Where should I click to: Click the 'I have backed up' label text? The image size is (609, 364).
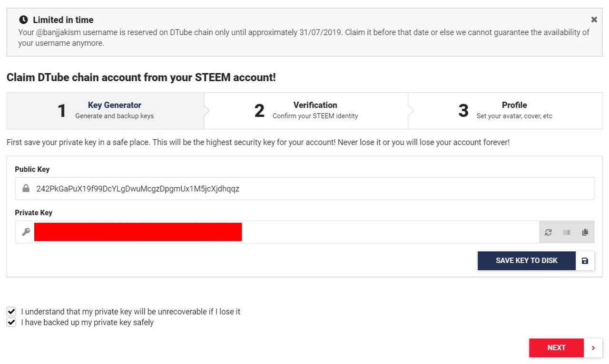[x=87, y=322]
